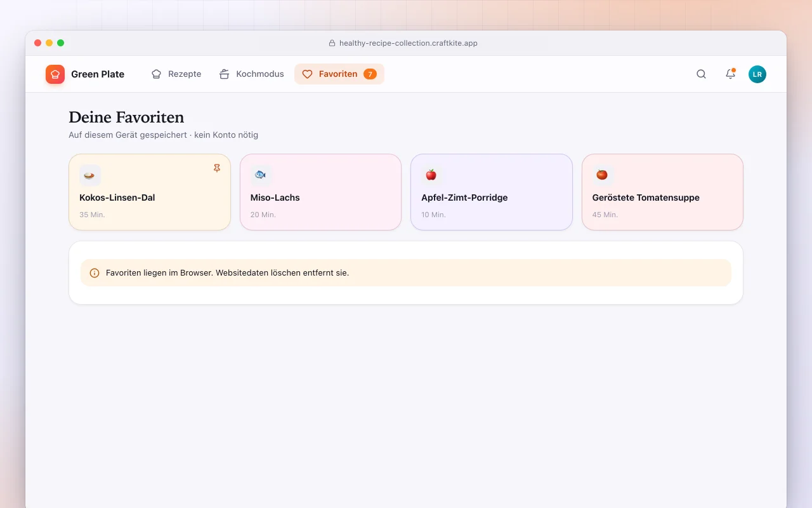Switch to the Rezepte tab
Viewport: 812px width, 508px height.
[176, 74]
